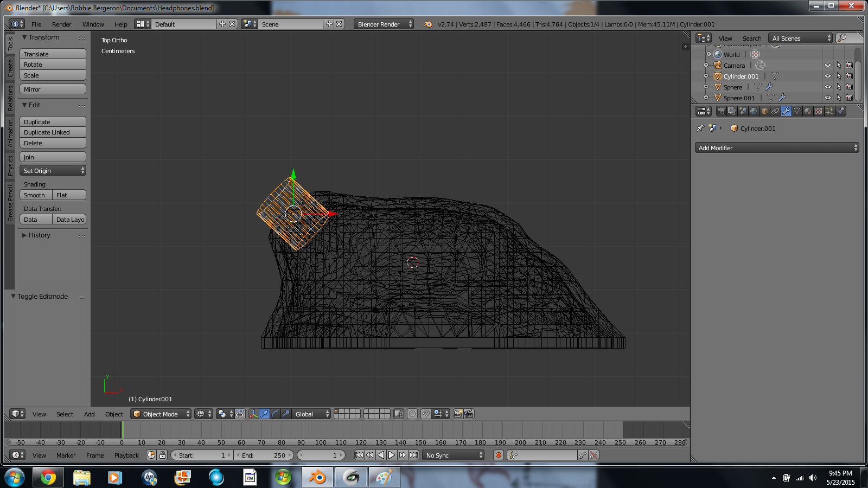Click the timeline Start frame field

[x=202, y=455]
